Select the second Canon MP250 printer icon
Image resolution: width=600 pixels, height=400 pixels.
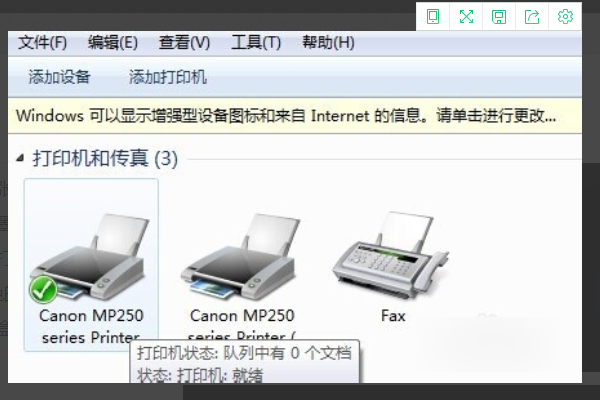pyautogui.click(x=241, y=257)
